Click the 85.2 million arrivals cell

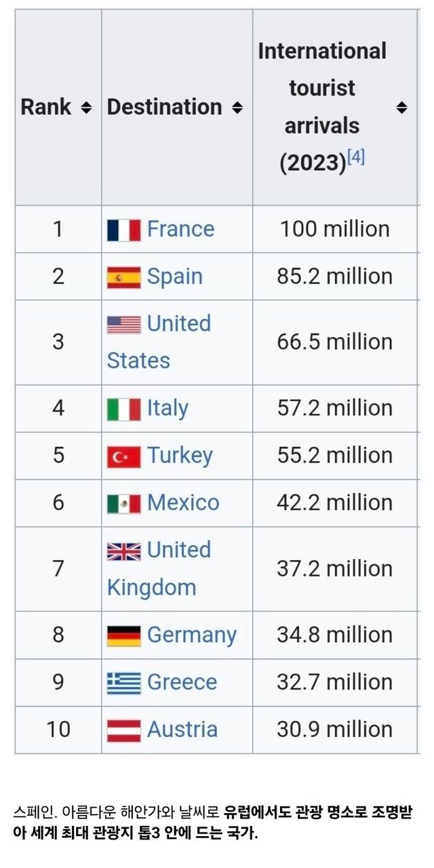tap(334, 277)
